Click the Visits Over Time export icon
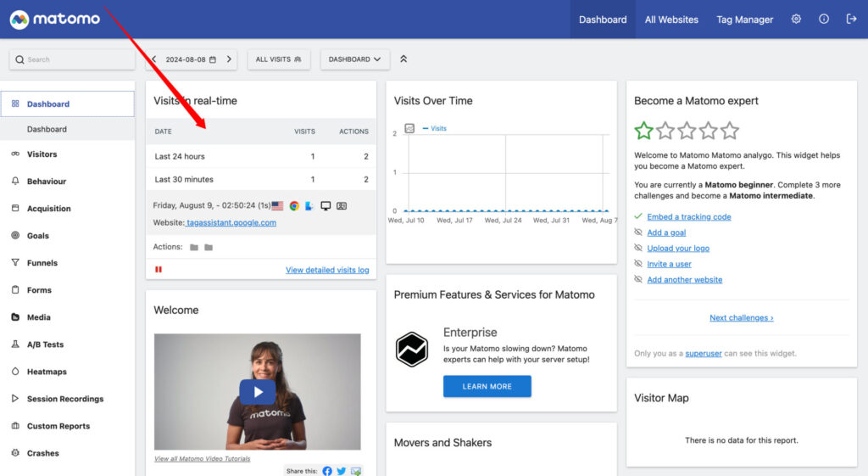This screenshot has width=868, height=476. pyautogui.click(x=409, y=128)
